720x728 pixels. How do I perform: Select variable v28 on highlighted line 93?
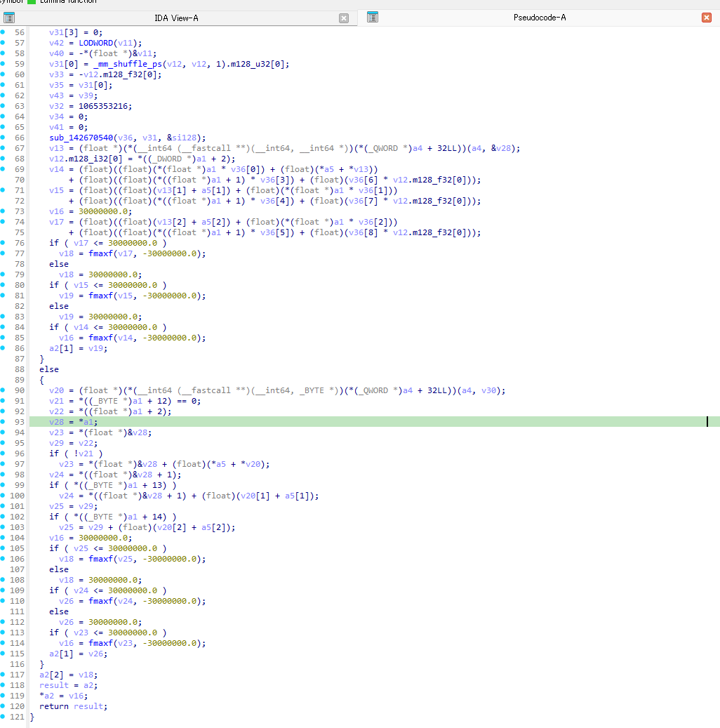57,422
